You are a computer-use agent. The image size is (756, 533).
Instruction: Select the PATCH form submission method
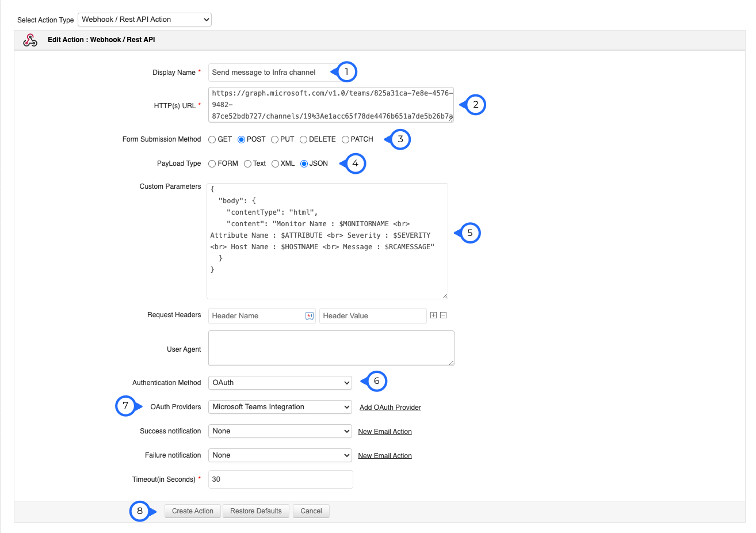[346, 139]
